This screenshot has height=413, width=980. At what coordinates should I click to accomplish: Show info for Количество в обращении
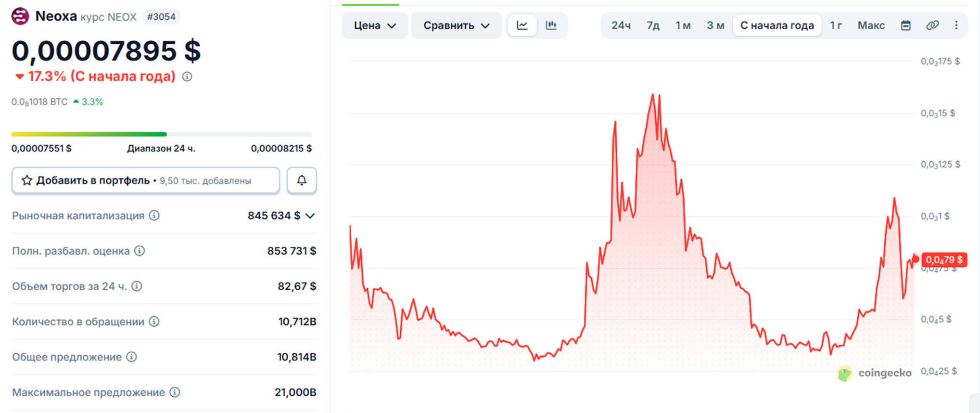click(154, 322)
